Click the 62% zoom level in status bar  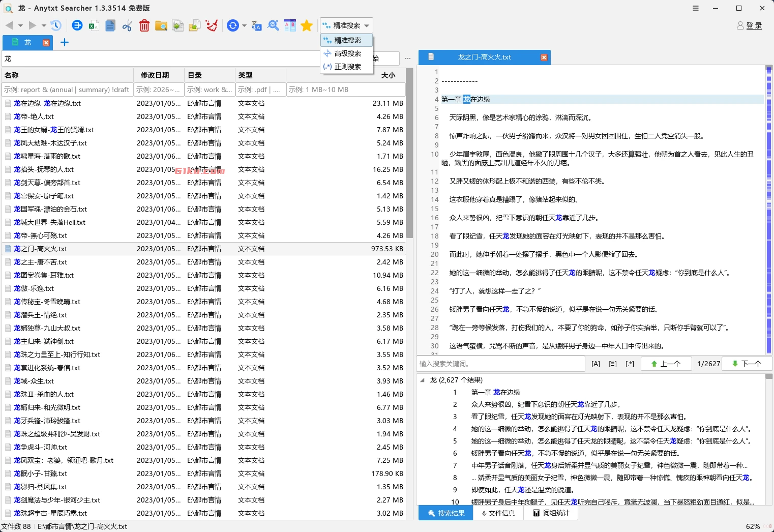click(x=753, y=526)
